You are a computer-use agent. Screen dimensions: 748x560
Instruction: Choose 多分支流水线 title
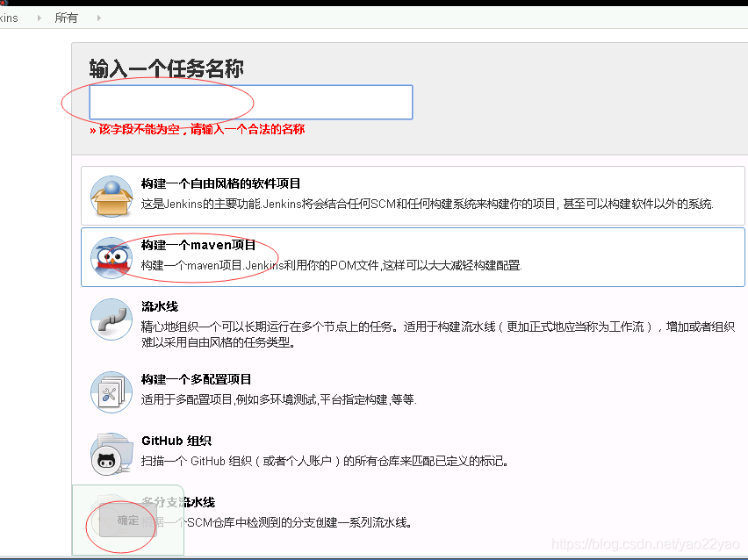tap(178, 502)
